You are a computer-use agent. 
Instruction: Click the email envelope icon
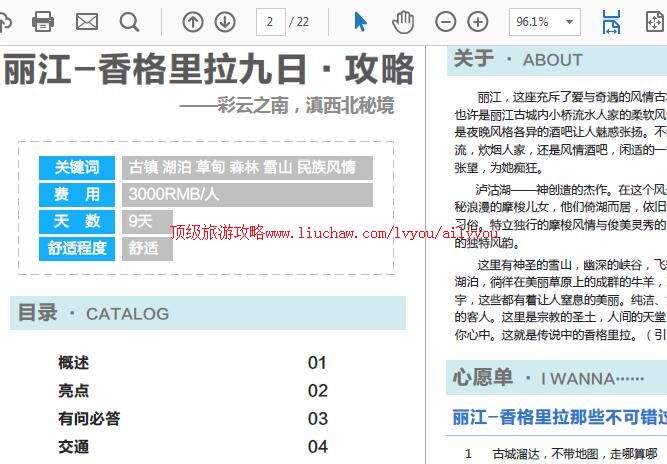[x=87, y=22]
